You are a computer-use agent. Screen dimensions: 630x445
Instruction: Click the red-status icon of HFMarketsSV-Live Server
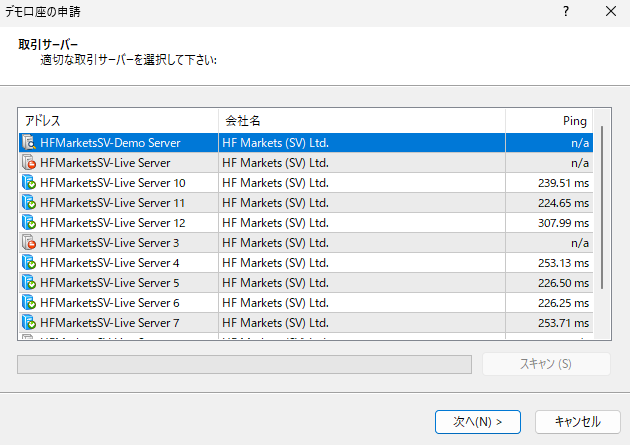[x=29, y=163]
